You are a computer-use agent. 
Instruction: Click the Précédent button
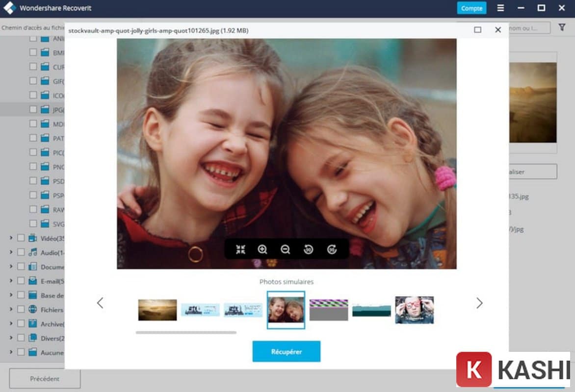(44, 378)
